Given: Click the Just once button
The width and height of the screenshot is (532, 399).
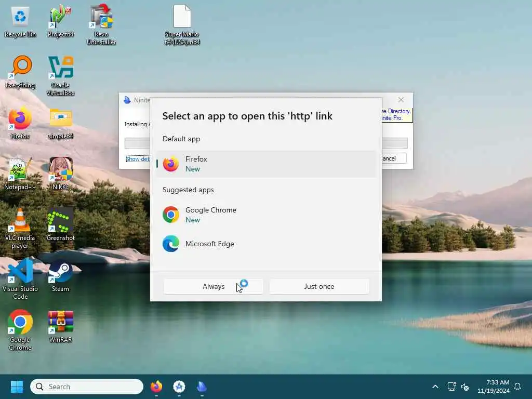Looking at the screenshot, I should pyautogui.click(x=319, y=286).
